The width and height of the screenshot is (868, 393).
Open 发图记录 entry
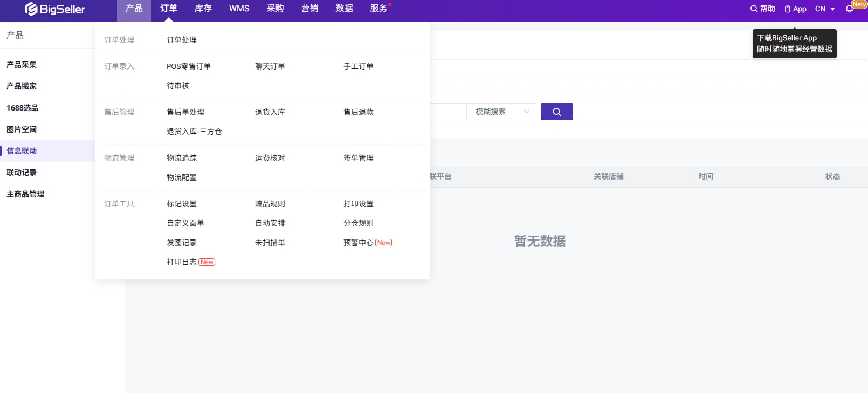click(x=182, y=243)
